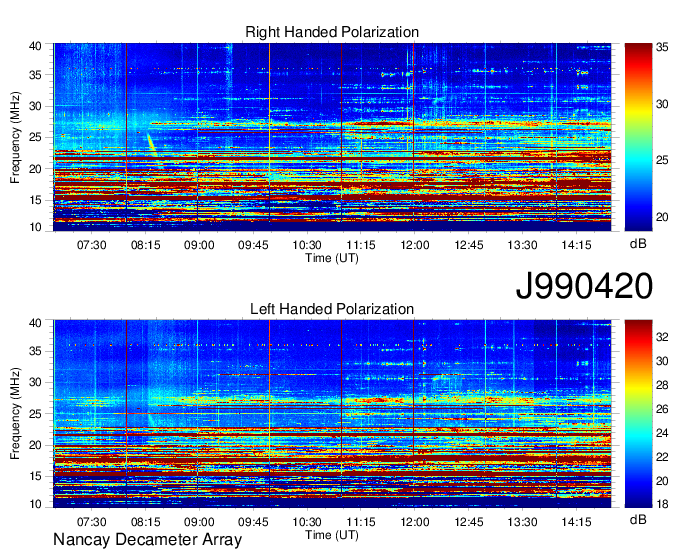Click the 28 dB tick on Left Handed colorbar
The image size is (680, 552).
coord(662,385)
